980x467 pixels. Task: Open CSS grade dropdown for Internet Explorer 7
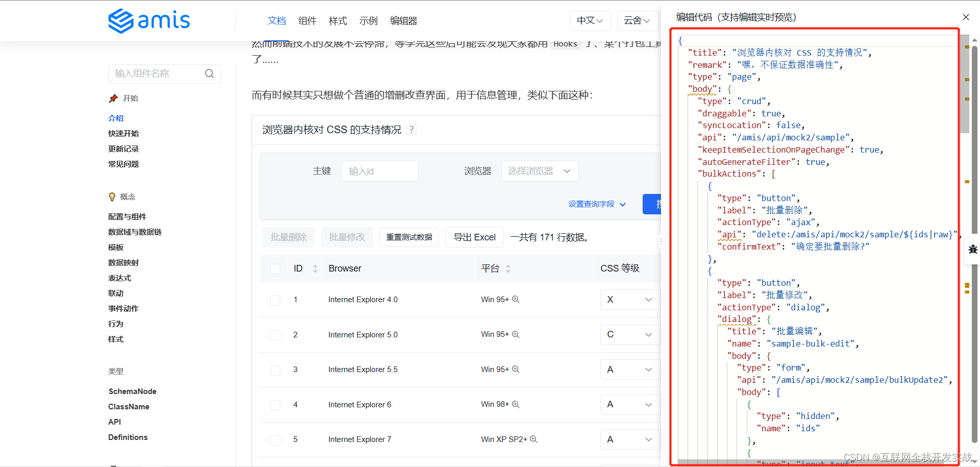[x=630, y=439]
